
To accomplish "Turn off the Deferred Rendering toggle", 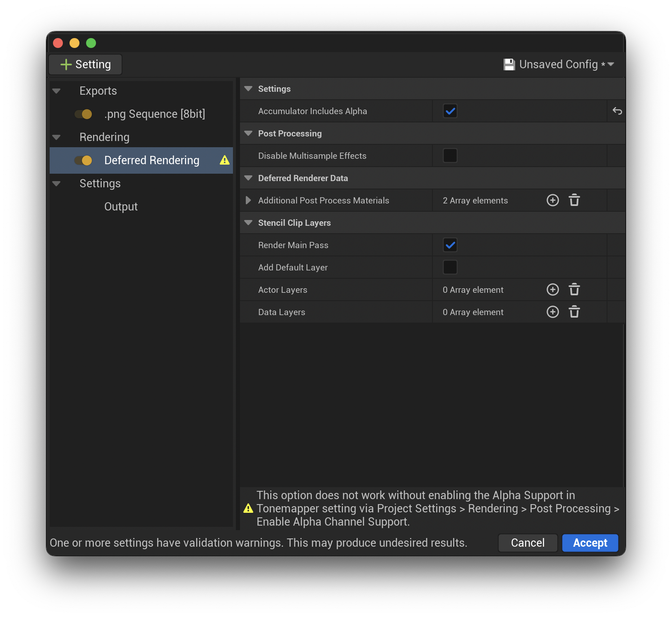I will pos(84,160).
